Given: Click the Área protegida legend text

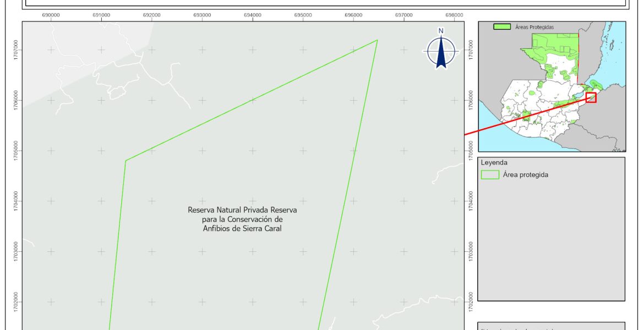Looking at the screenshot, I should pyautogui.click(x=526, y=175).
